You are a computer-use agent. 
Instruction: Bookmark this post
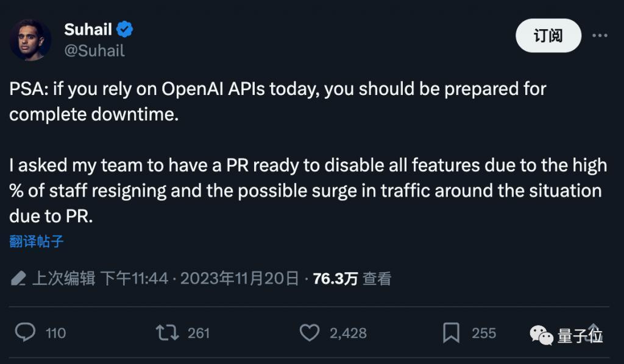click(453, 333)
